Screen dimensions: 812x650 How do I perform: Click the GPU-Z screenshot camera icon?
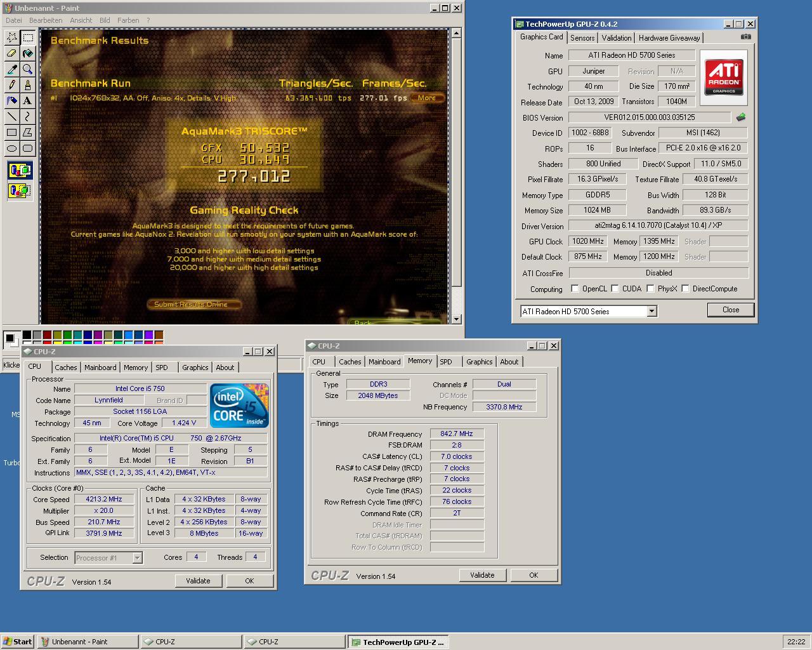coord(746,37)
